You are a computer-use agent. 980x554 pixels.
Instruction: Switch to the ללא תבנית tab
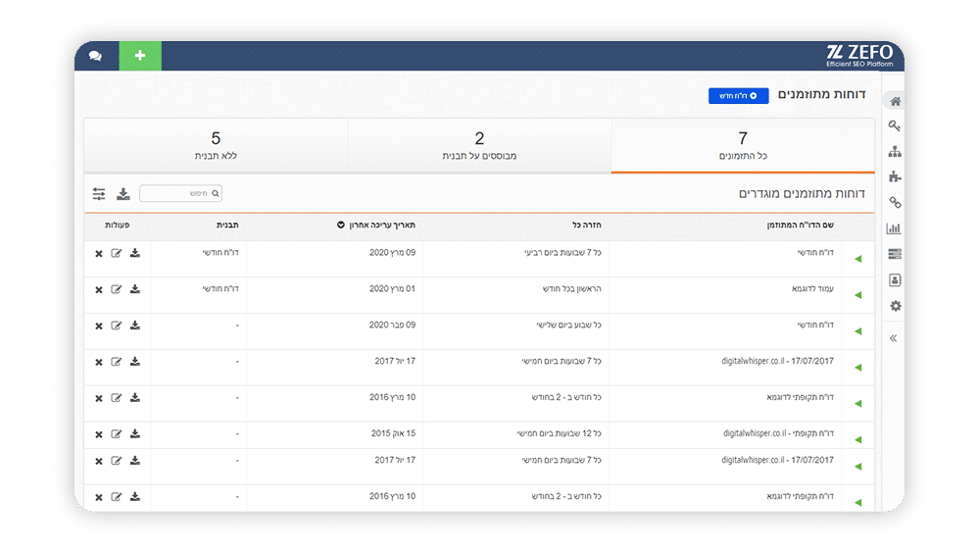tap(216, 145)
